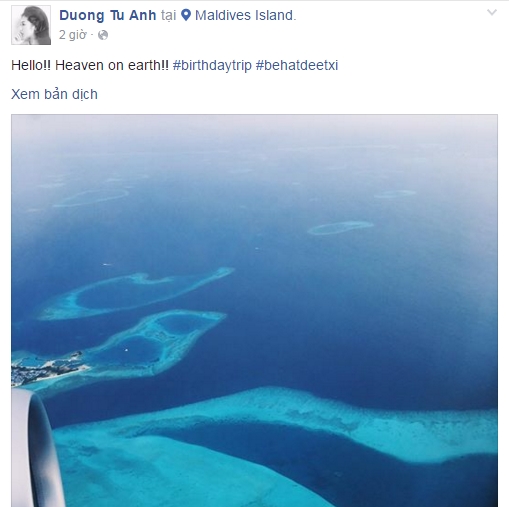Click the word 'tại' beside the name

click(168, 16)
